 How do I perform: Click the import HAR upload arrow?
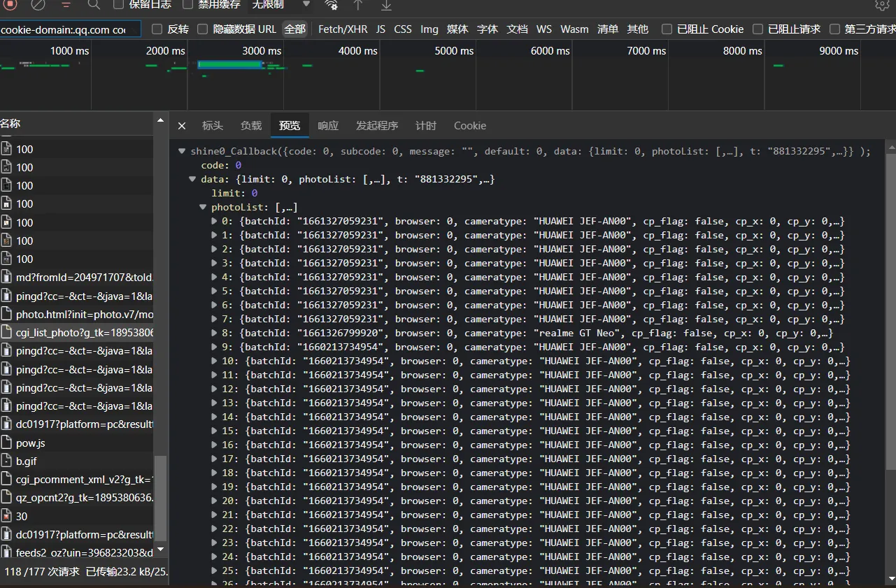pos(358,4)
